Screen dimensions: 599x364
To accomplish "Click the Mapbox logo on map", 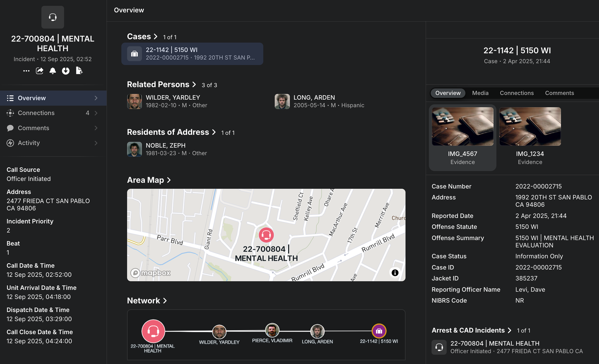I will click(151, 273).
